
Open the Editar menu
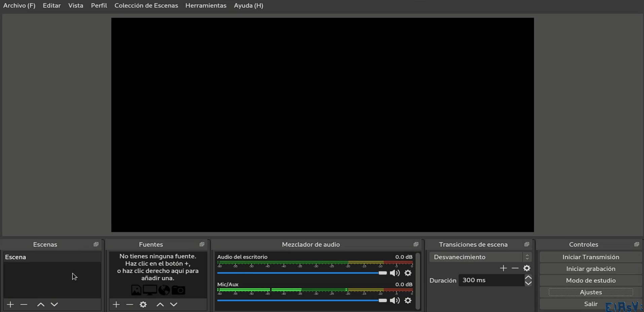pyautogui.click(x=52, y=6)
